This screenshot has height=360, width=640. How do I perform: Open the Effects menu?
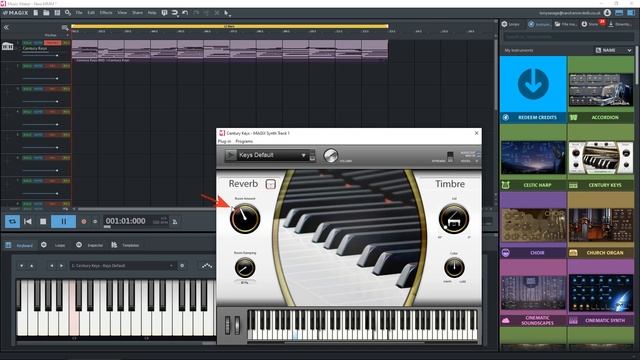(x=106, y=13)
